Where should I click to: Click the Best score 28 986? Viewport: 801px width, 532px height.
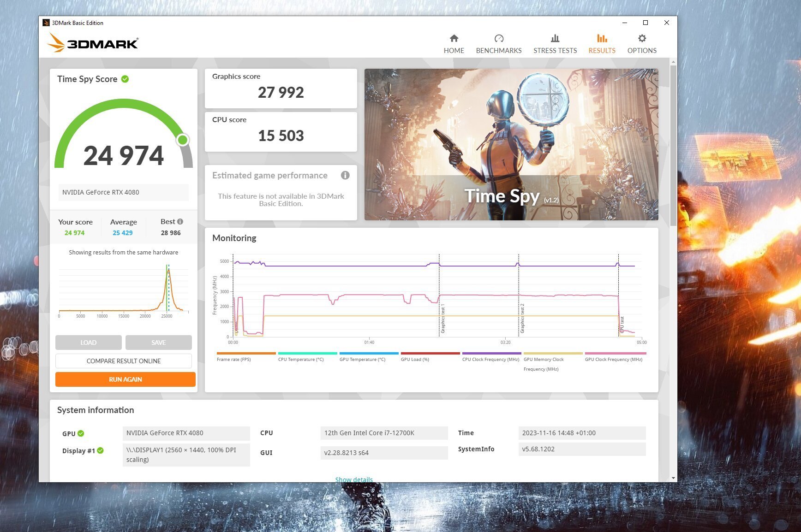pyautogui.click(x=171, y=233)
